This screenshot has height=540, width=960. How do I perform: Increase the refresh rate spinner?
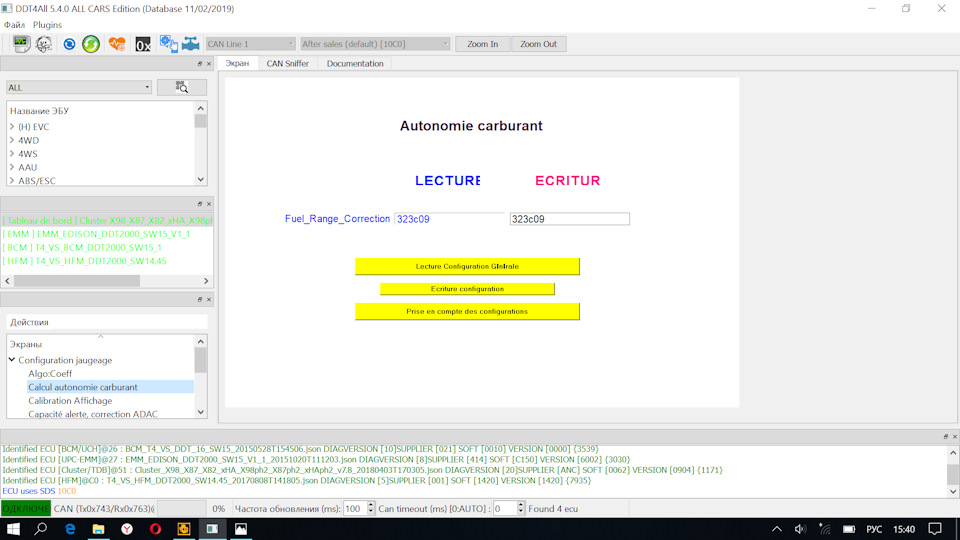click(x=370, y=505)
